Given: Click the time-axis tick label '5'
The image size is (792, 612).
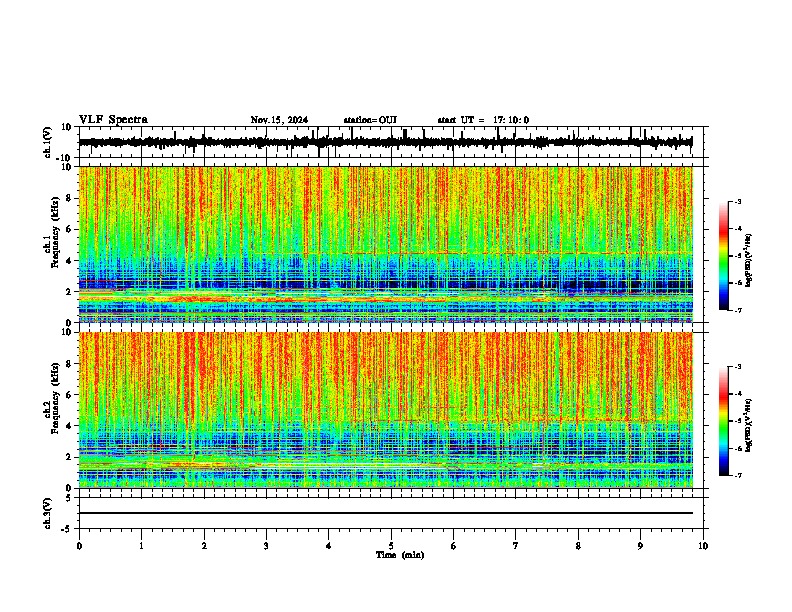Looking at the screenshot, I should (391, 546).
